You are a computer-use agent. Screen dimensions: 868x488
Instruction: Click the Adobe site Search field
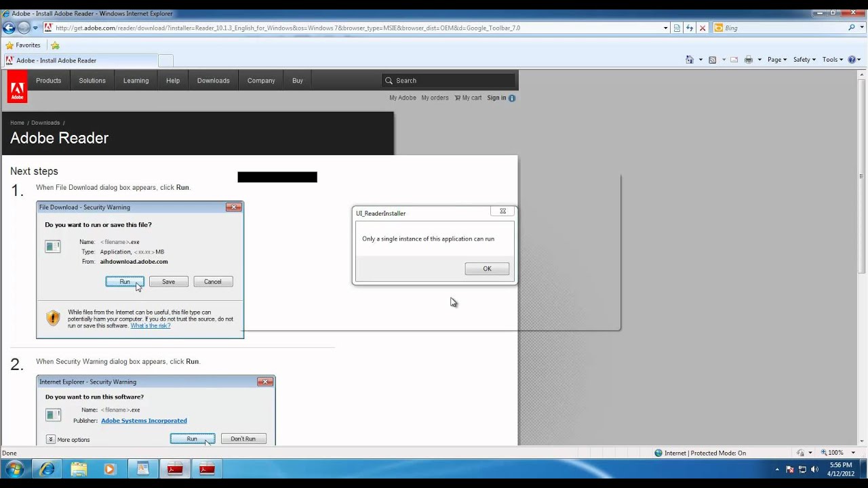coord(449,81)
